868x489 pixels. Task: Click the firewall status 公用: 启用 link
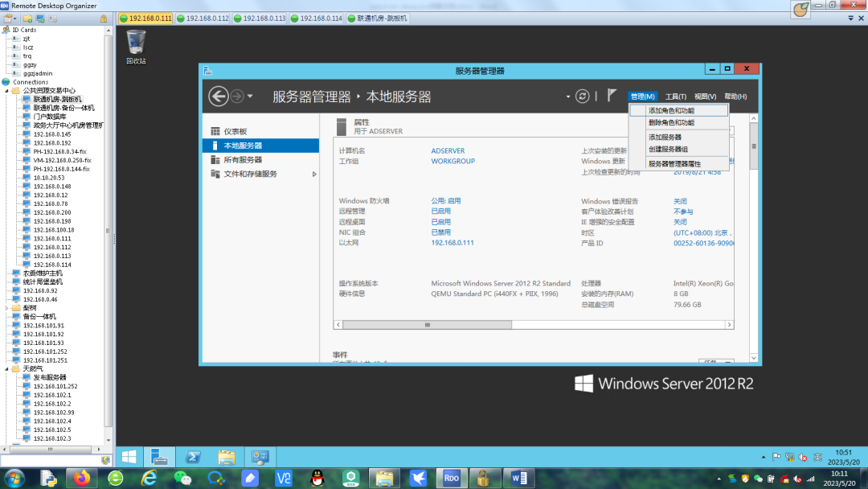pyautogui.click(x=445, y=201)
